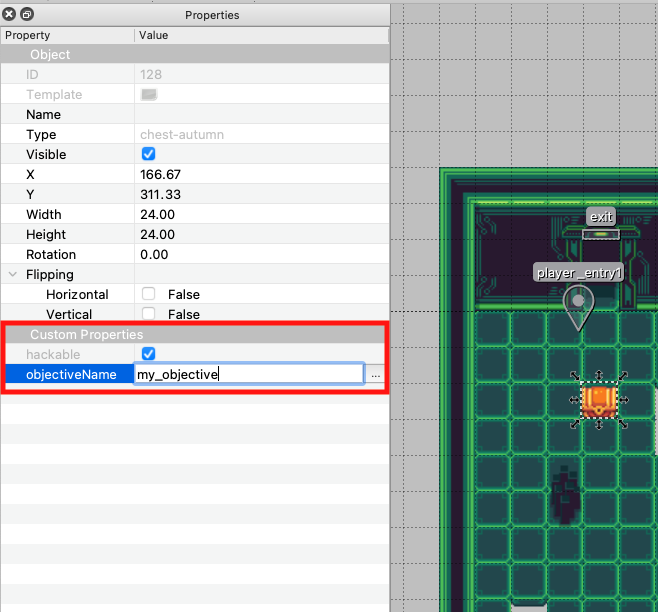Screen dimensions: 658x612
Task: Collapse the Flipping property group
Action: pos(13,274)
